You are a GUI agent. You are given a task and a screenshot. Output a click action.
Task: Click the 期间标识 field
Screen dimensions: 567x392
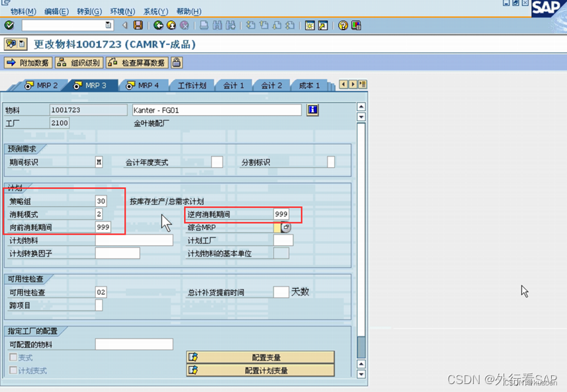pyautogui.click(x=99, y=162)
